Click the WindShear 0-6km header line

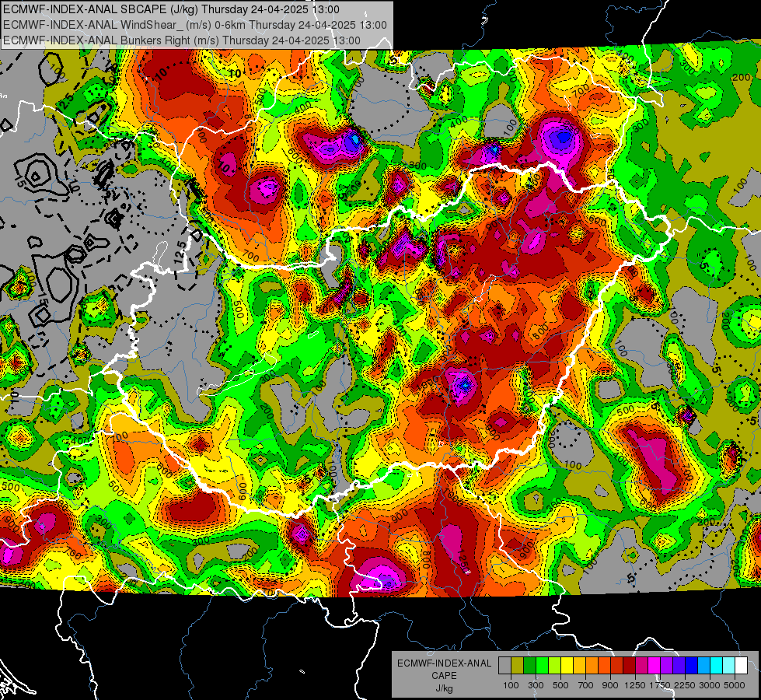pos(195,25)
